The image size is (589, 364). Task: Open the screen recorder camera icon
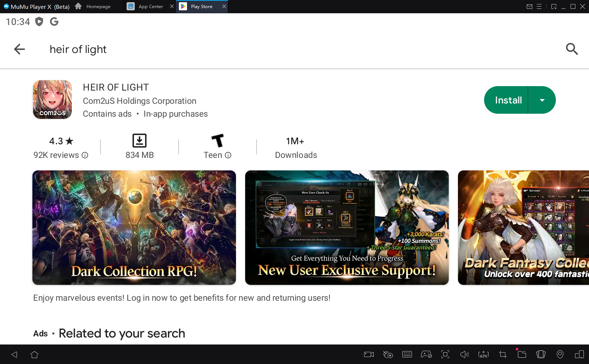[369, 354]
